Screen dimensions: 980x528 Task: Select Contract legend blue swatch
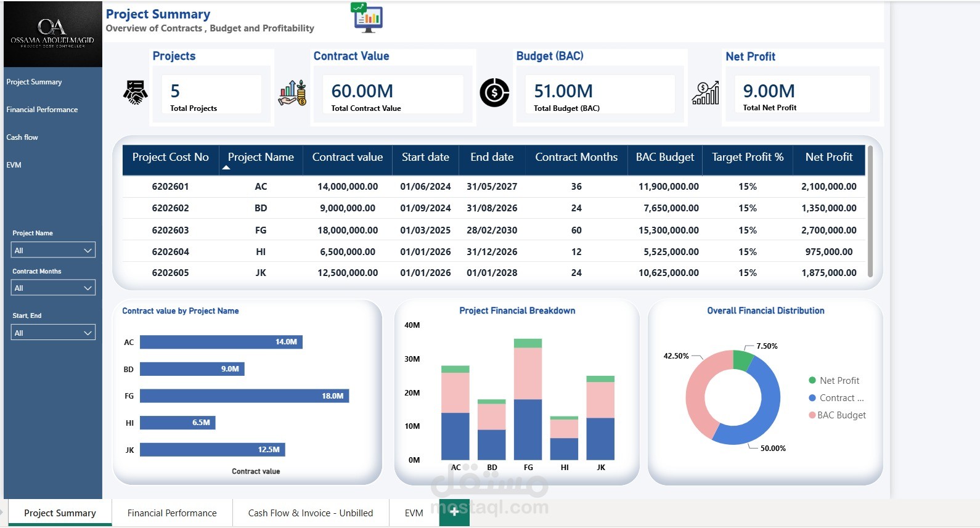point(812,397)
